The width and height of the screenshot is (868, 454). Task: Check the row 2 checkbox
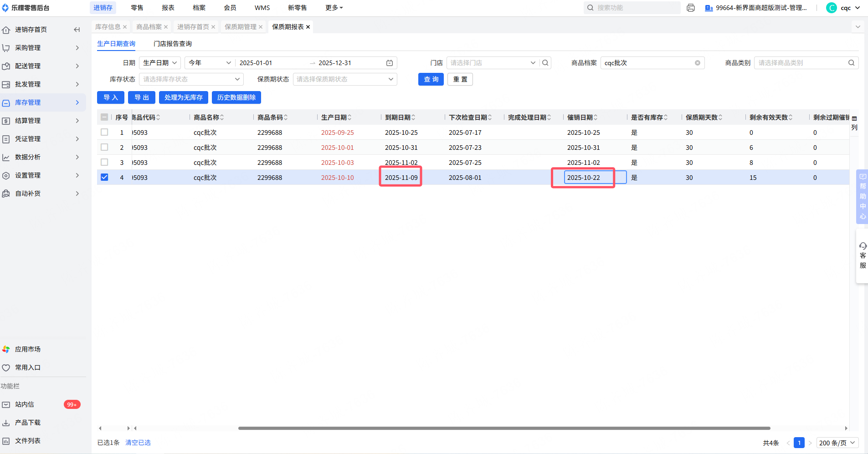[x=104, y=147]
